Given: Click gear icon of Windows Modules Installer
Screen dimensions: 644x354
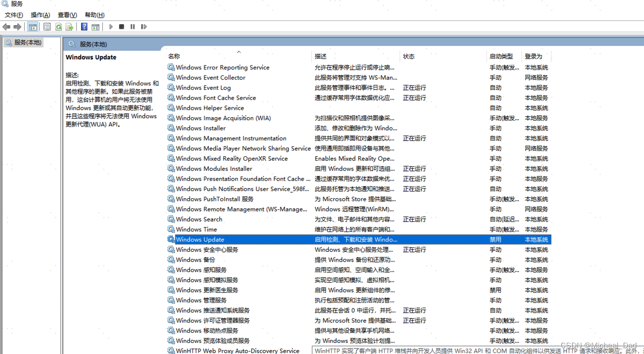Looking at the screenshot, I should [171, 169].
